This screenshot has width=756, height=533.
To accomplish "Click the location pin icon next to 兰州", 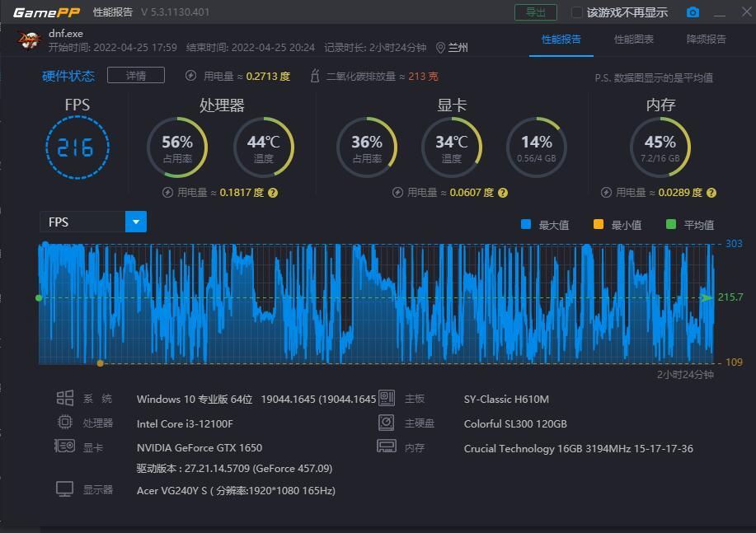I will pos(440,48).
